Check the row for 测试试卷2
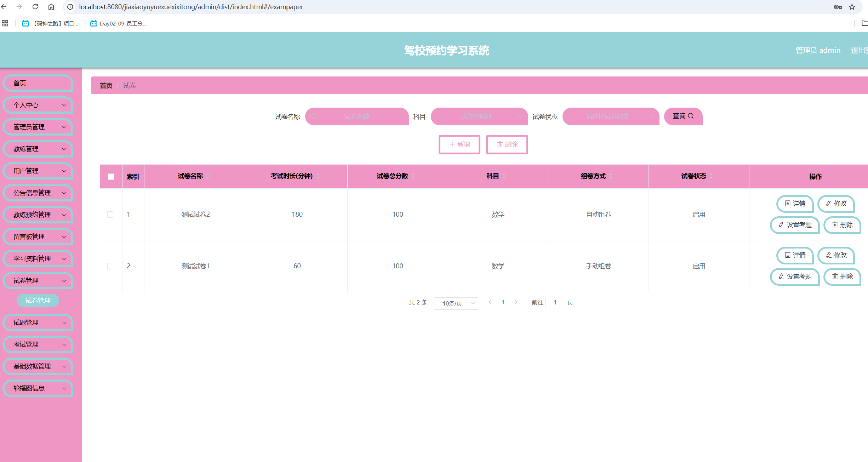The image size is (868, 462). pyautogui.click(x=110, y=215)
